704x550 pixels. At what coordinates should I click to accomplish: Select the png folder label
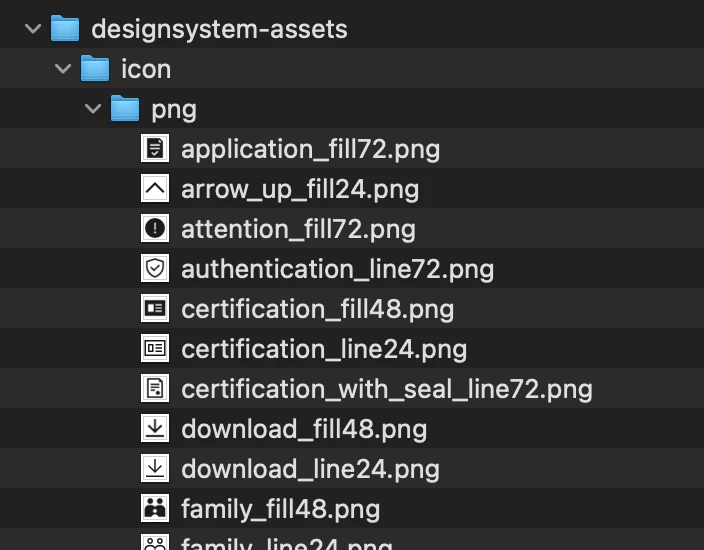tap(174, 110)
